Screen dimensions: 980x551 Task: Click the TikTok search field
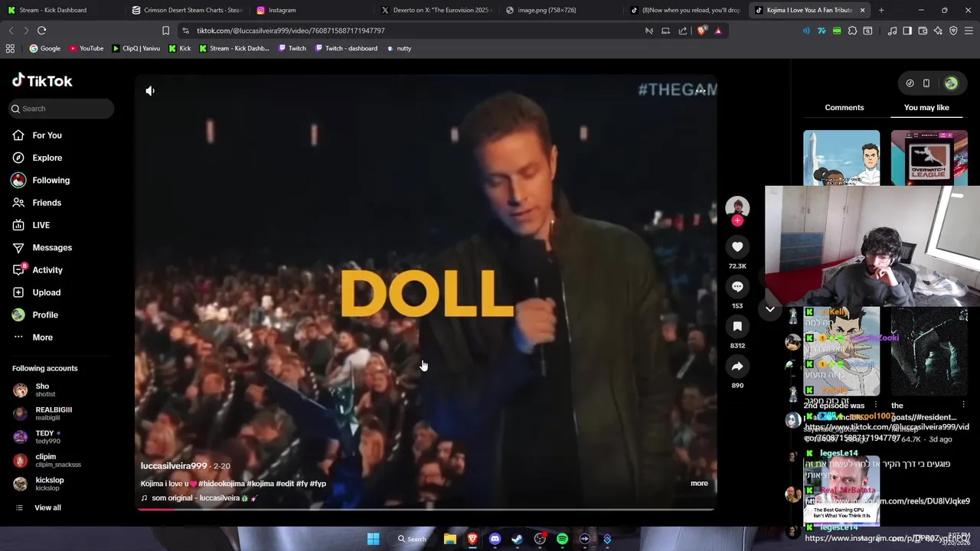[x=61, y=109]
